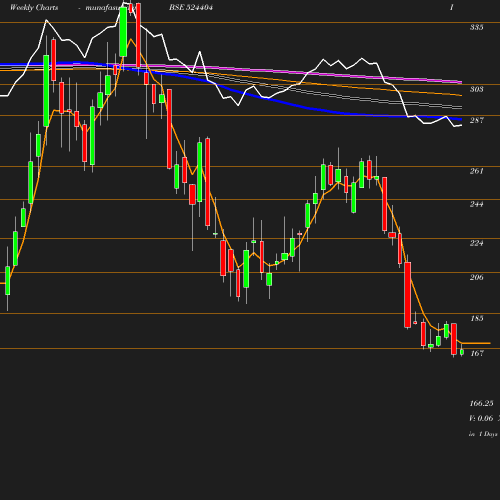Click the 261 price axis label
The height and width of the screenshot is (500, 500).
[x=476, y=171]
